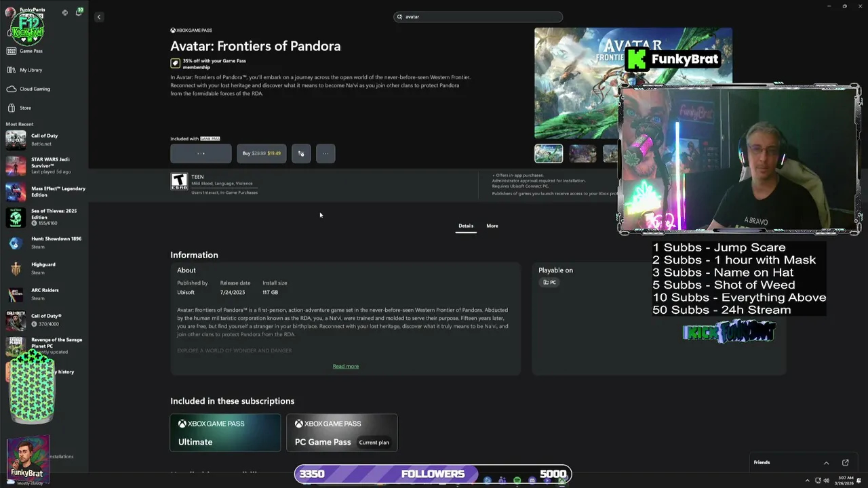Click the FunkyPants profile avatar
The width and height of the screenshot is (868, 488).
tap(9, 12)
